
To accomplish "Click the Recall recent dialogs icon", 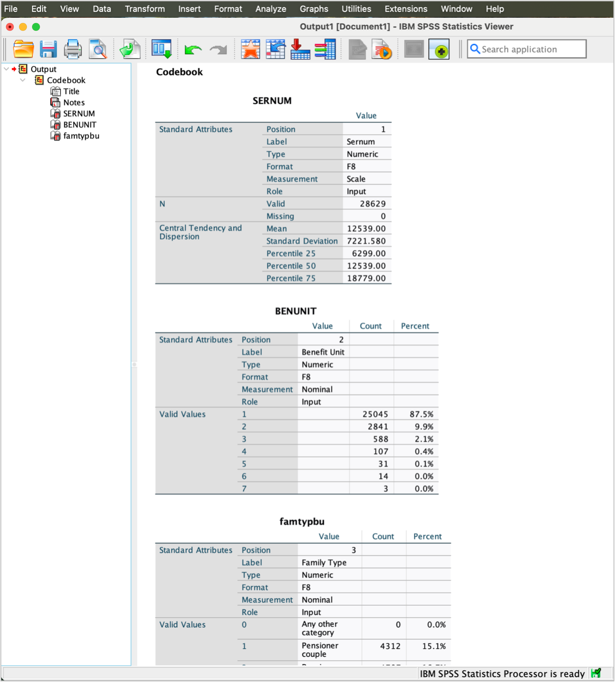I will (162, 49).
